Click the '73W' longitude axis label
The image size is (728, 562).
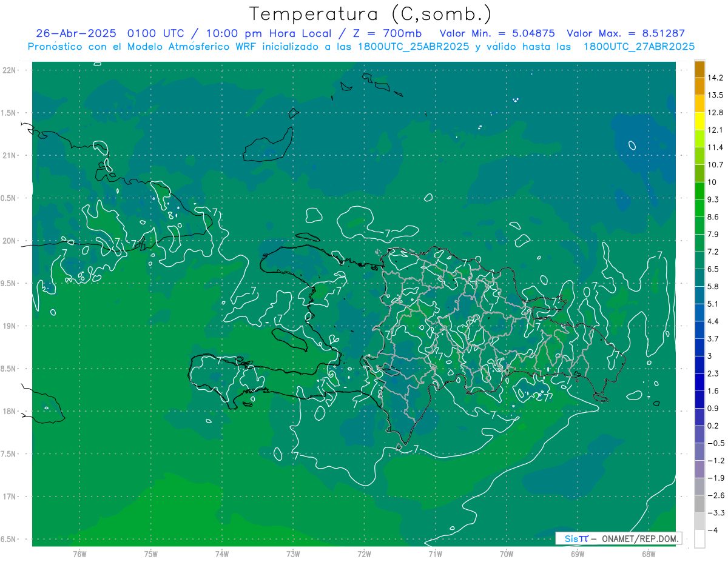293,554
